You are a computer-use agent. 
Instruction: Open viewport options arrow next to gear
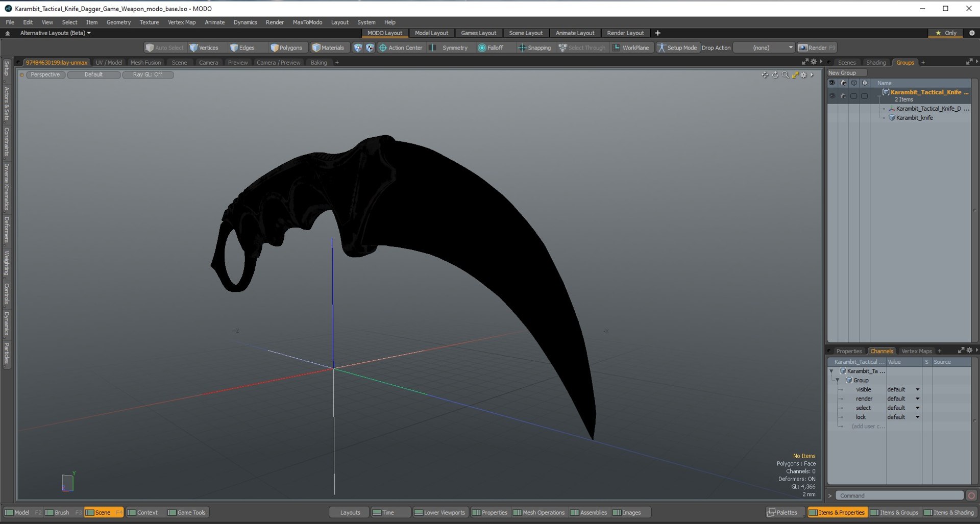point(812,75)
